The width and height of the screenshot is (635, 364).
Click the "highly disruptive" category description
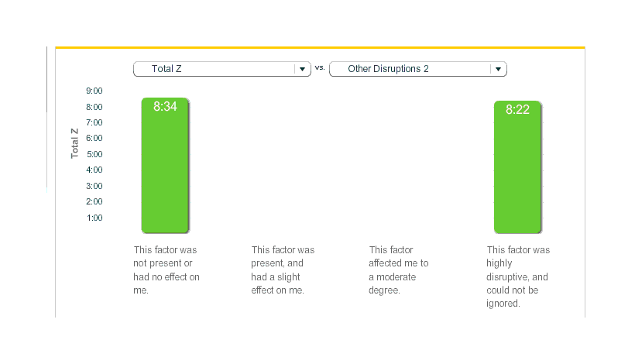coord(518,276)
